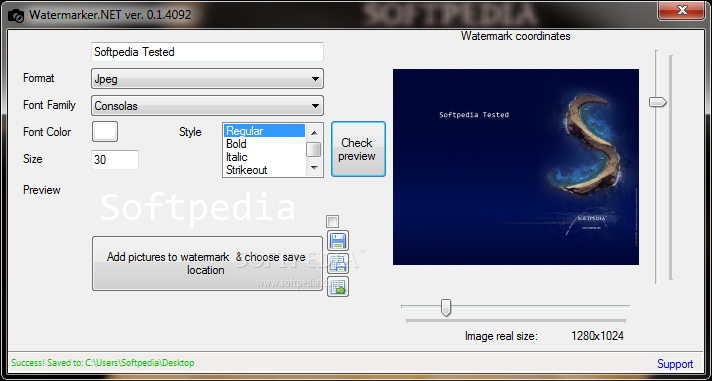Open the Support link
Image resolution: width=712 pixels, height=381 pixels.
click(675, 364)
